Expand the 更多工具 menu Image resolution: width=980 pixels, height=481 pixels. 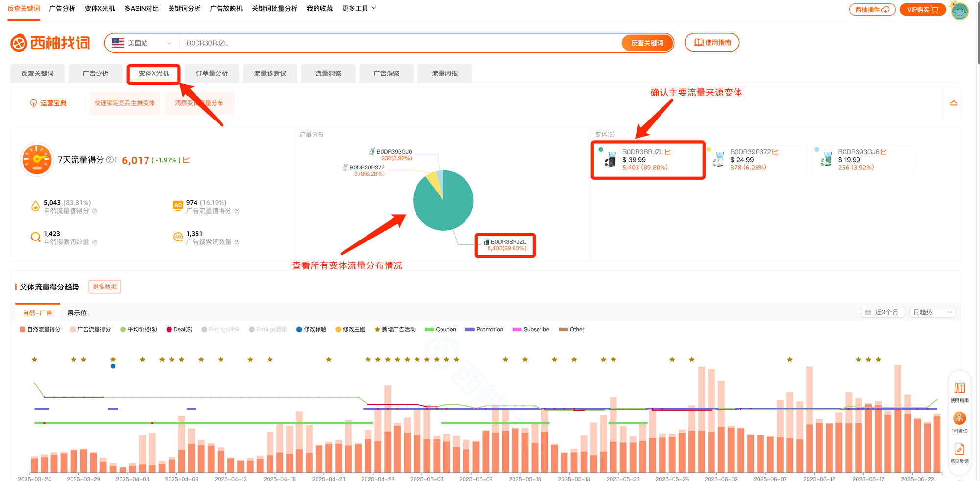tap(359, 8)
